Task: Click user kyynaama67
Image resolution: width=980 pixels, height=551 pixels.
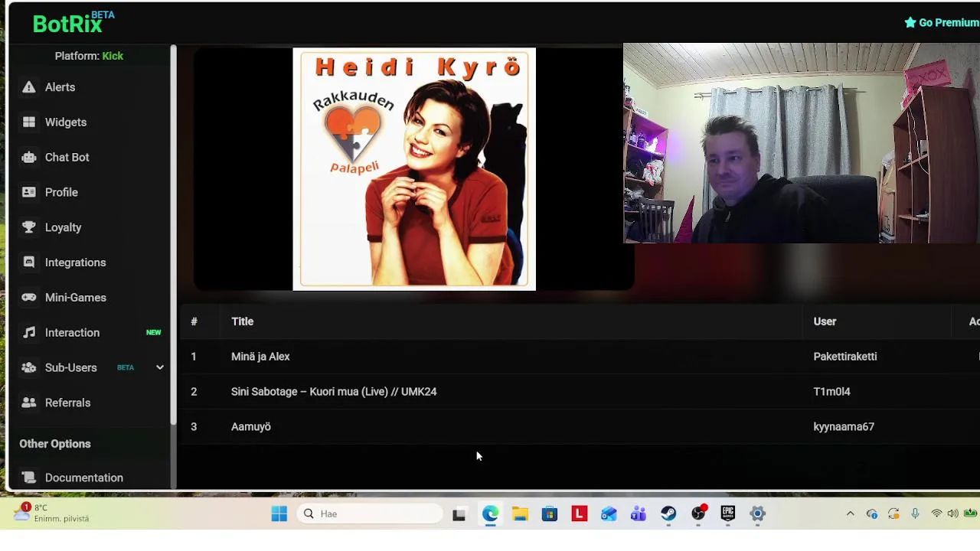Action: (844, 427)
